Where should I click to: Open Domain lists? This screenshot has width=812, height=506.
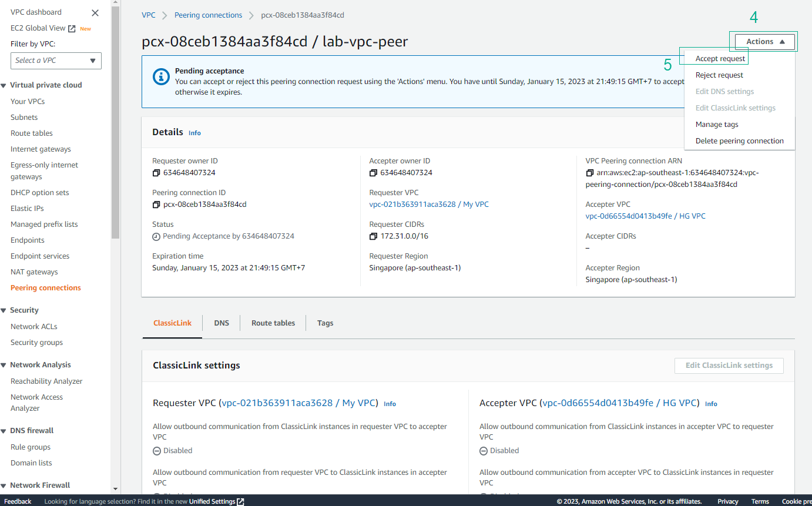click(31, 463)
